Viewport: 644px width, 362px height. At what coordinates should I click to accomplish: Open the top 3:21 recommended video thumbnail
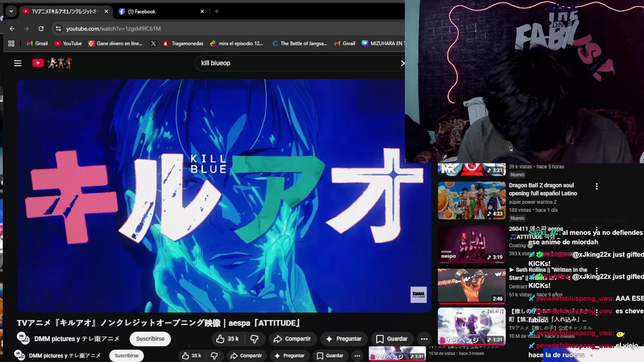point(471,169)
